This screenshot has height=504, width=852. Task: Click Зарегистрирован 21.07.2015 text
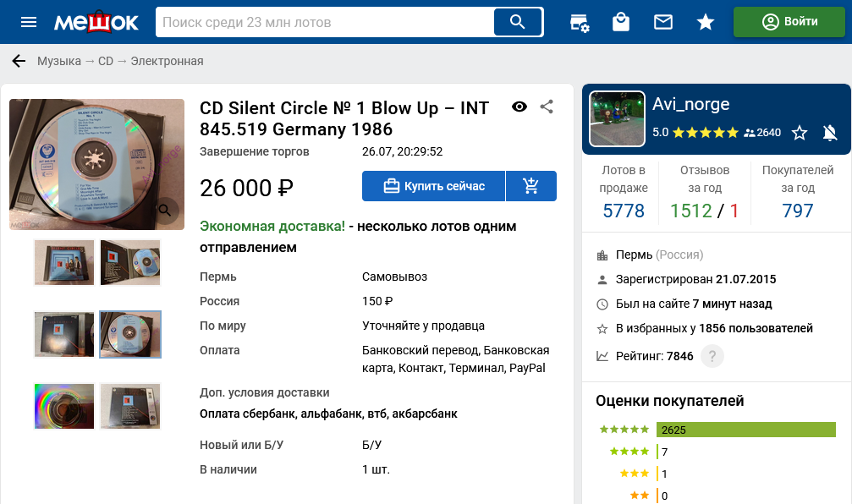(696, 279)
